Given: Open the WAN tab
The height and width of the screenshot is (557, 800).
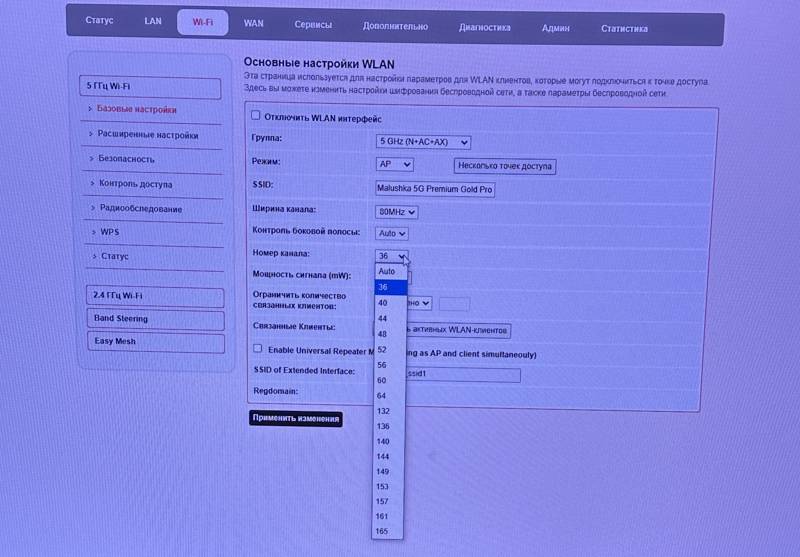Looking at the screenshot, I should point(254,24).
